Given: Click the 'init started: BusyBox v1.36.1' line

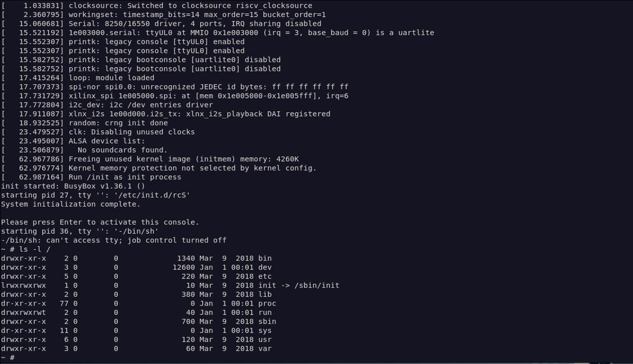Looking at the screenshot, I should coord(72,186).
